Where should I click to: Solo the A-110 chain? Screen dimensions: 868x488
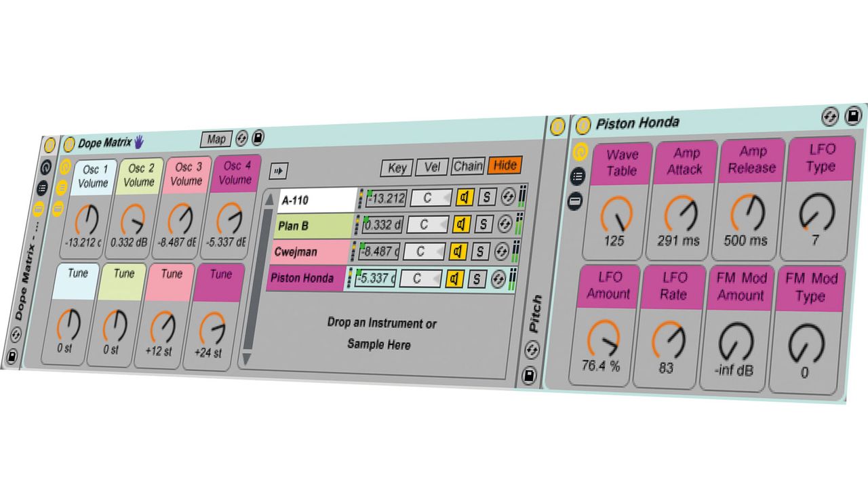point(487,197)
